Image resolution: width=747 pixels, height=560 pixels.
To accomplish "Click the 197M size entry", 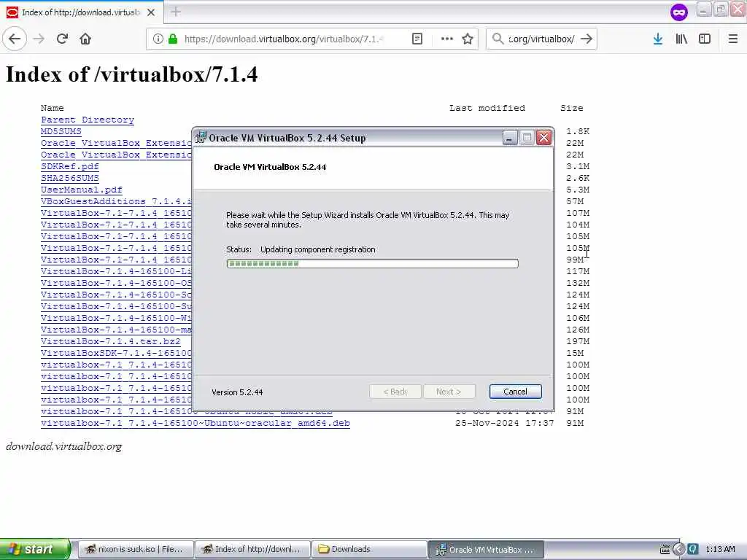I will coord(578,341).
